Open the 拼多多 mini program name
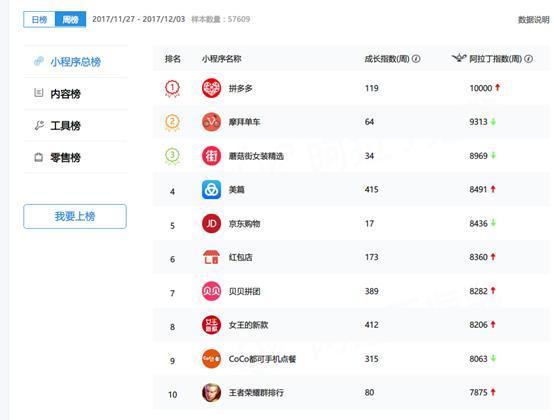 point(241,88)
